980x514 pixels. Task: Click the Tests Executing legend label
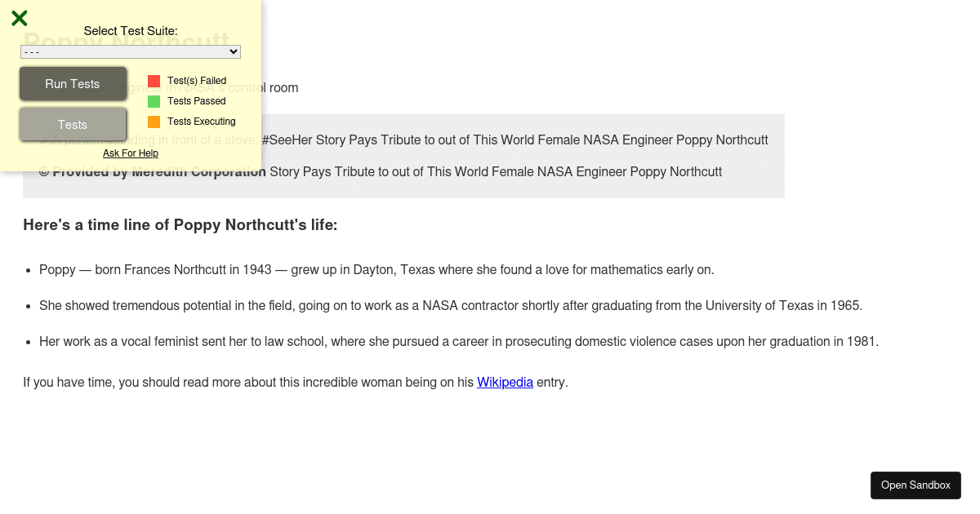(x=201, y=122)
